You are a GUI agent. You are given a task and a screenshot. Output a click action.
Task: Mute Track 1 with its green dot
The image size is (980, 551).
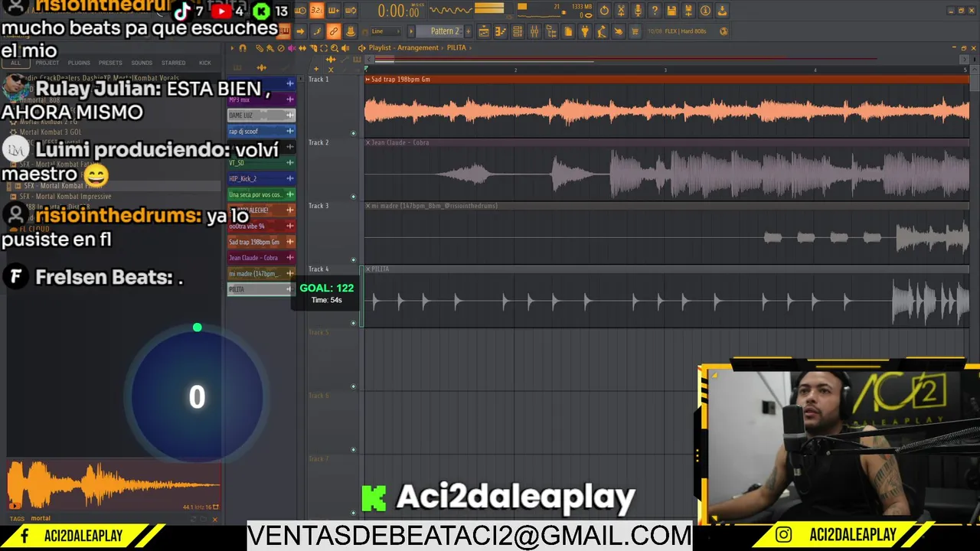(x=354, y=133)
